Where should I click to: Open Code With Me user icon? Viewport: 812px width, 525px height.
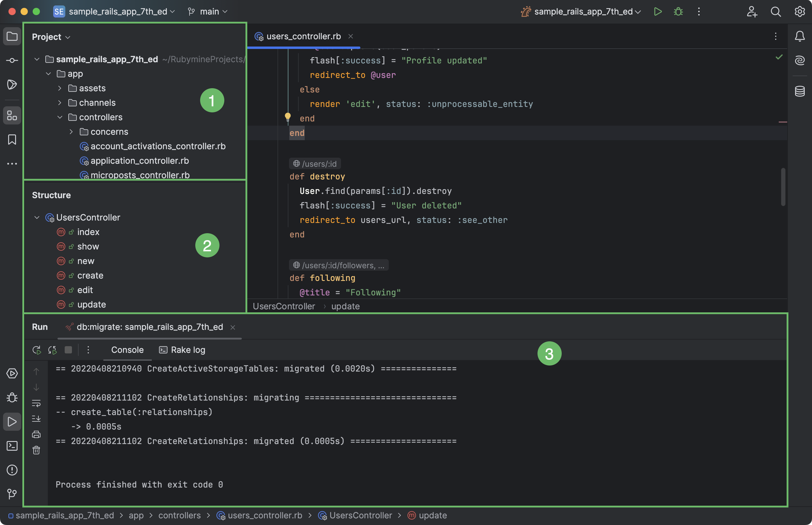click(x=752, y=11)
